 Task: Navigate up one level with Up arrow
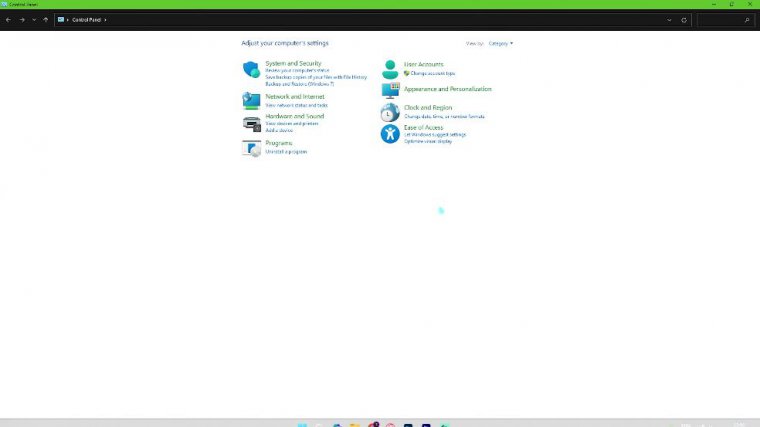pyautogui.click(x=46, y=20)
